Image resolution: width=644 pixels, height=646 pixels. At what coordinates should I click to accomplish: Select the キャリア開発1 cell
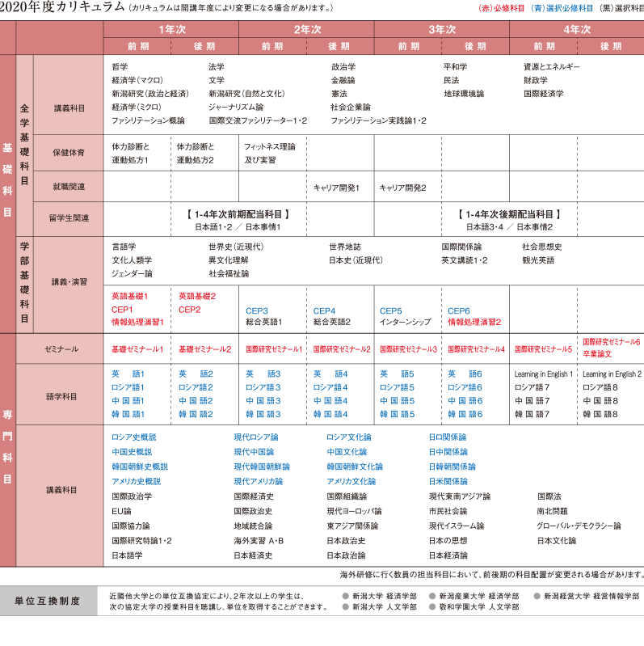click(x=336, y=188)
